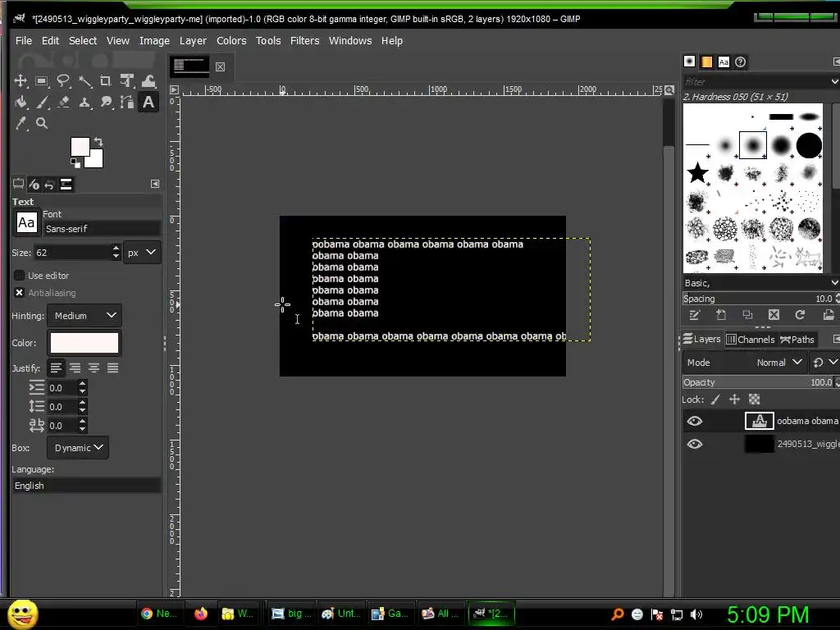Select the Clone stamp tool

pyautogui.click(x=84, y=103)
